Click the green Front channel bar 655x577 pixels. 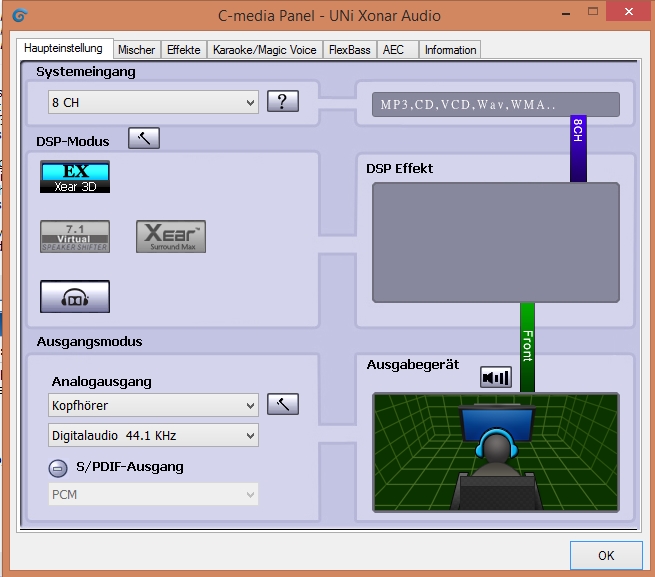coord(527,347)
